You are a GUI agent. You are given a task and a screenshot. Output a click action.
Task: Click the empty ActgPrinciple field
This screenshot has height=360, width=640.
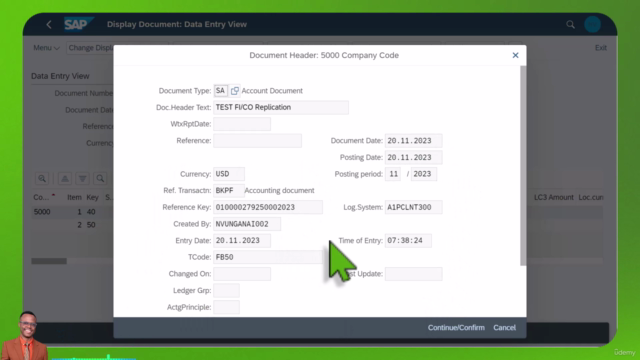coord(227,307)
